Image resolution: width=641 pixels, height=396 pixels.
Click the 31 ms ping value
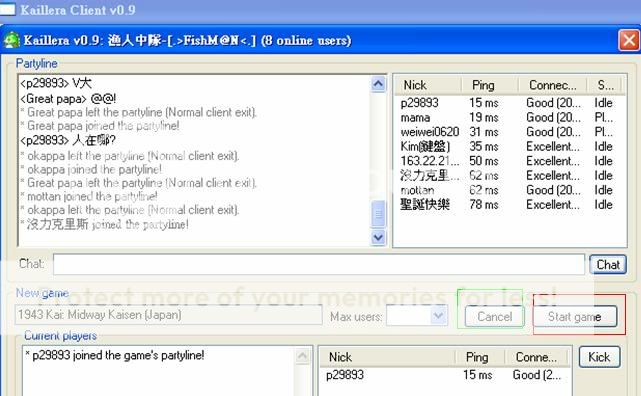[484, 132]
